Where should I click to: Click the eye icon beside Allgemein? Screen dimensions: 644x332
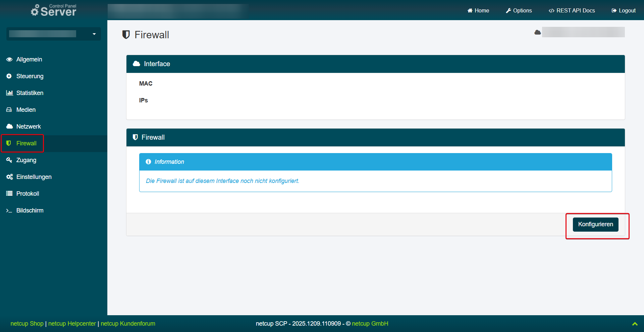[x=9, y=59]
